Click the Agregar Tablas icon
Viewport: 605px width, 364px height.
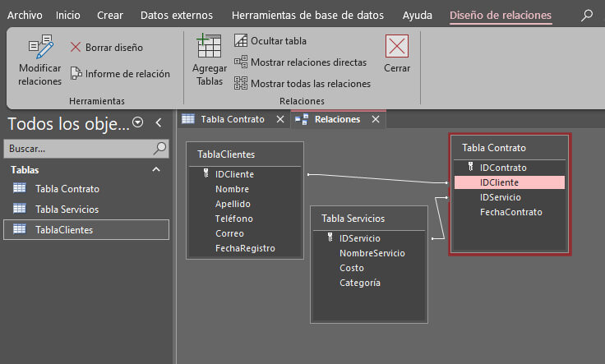[209, 46]
